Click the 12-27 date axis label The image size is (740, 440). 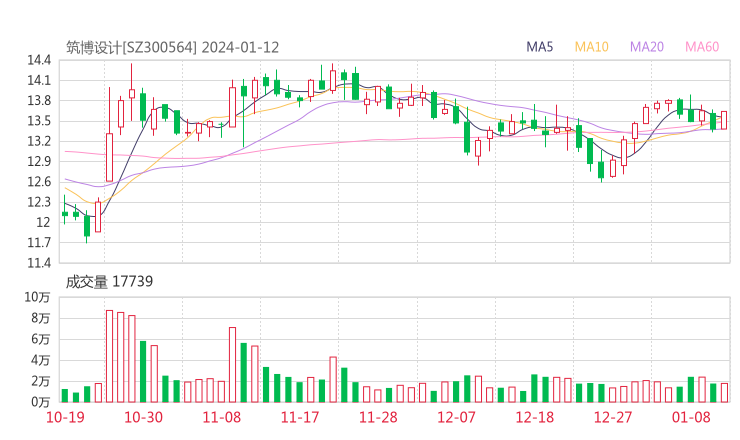click(613, 417)
